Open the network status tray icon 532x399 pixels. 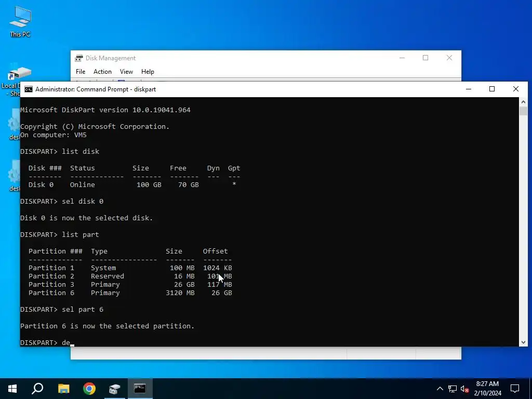click(453, 389)
